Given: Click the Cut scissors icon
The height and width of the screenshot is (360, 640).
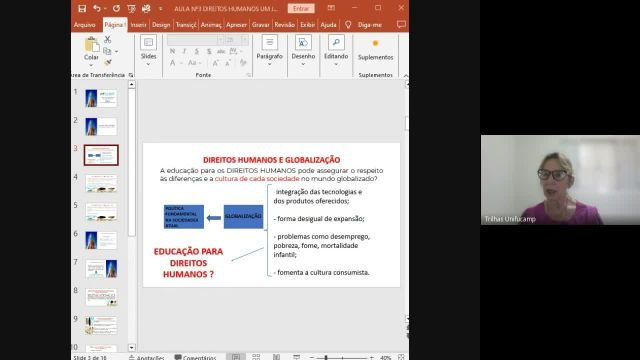Looking at the screenshot, I should (x=107, y=39).
